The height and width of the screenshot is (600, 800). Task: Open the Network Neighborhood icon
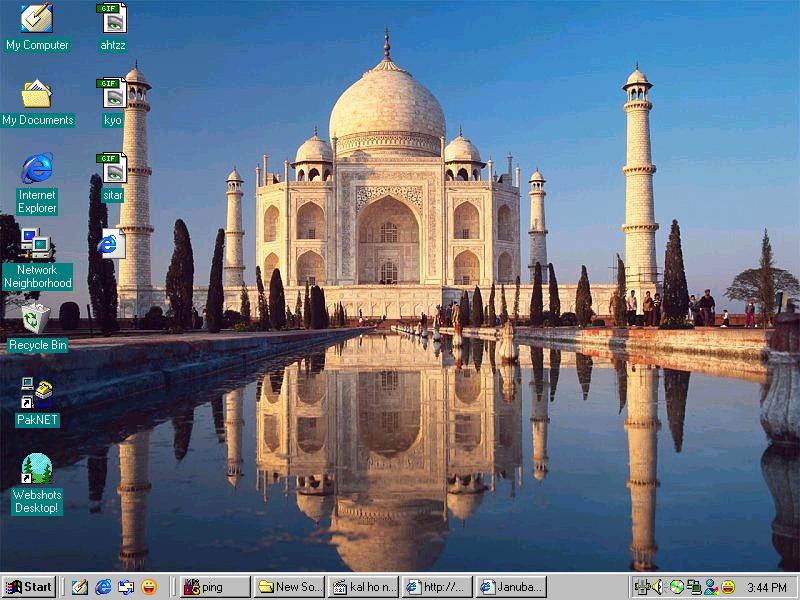37,259
